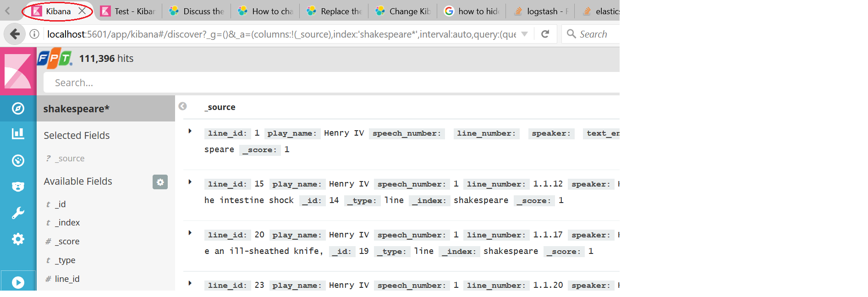Viewport: 868px width, 297px height.
Task: Open the Dashboard gauge icon in sidebar
Action: 18,160
